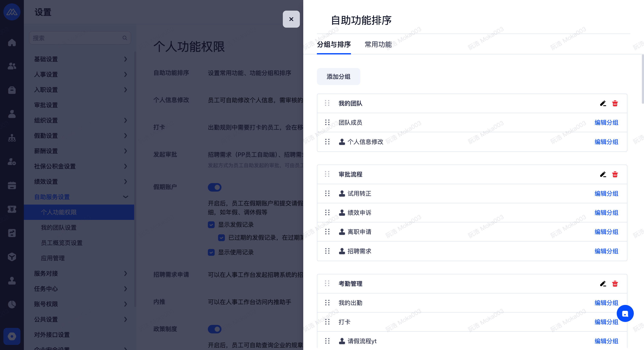Uncheck the 显示使用记录 checkbox
The width and height of the screenshot is (644, 350).
click(211, 252)
